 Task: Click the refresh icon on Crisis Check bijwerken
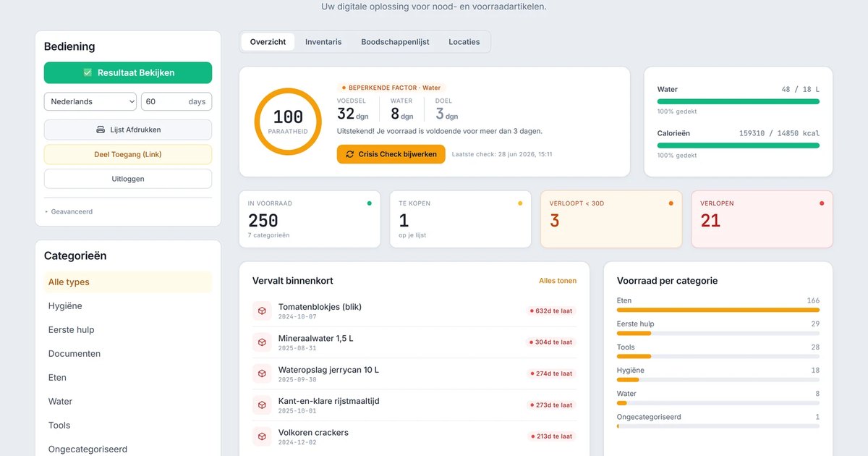coord(350,154)
